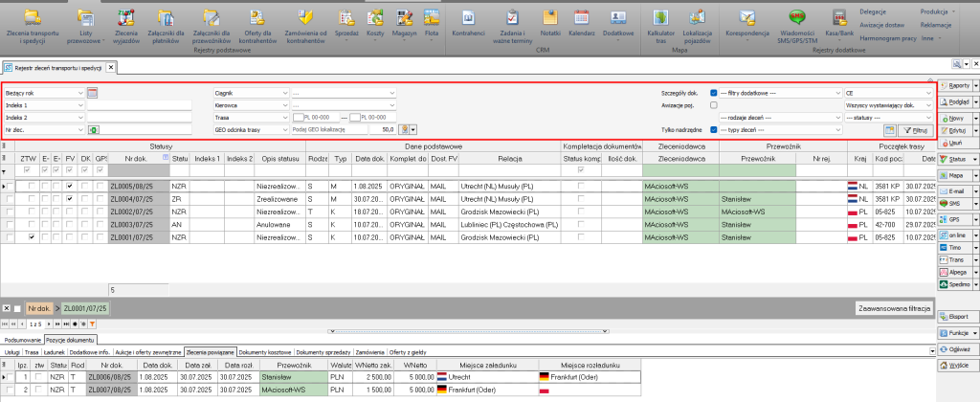Uncheck the Szczegóły dok. checkbox
The image size is (980, 402).
[714, 93]
